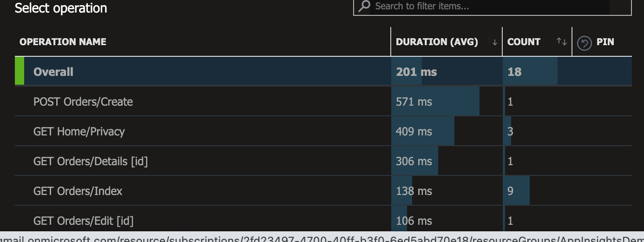644x242 pixels.
Task: Choose the GET Orders/Index operation
Action: pyautogui.click(x=78, y=191)
